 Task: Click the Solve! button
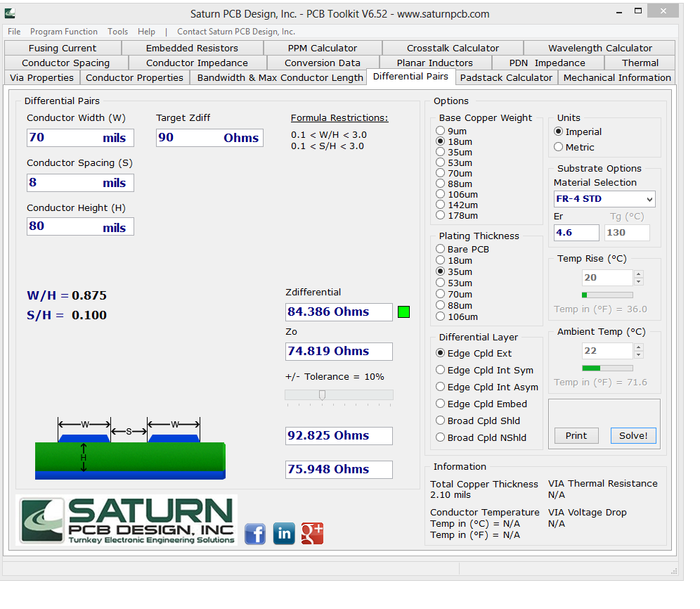click(633, 435)
